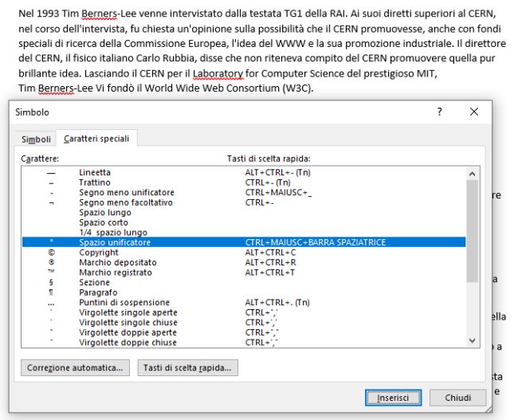Select Virgolette doppie aperte row
Screen dimensions: 518x420
pyautogui.click(x=244, y=332)
